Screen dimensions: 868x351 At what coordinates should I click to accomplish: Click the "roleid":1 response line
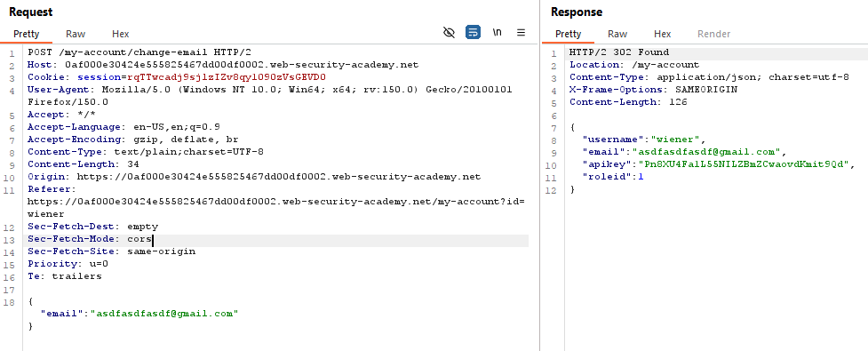pyautogui.click(x=613, y=177)
